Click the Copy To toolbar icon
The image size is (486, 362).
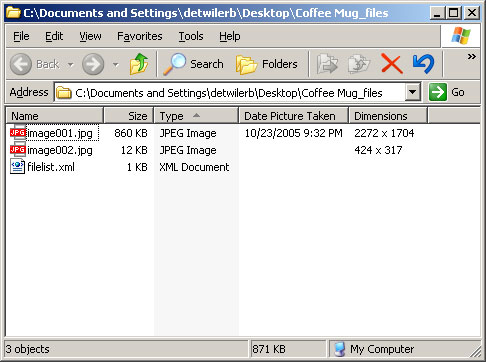click(x=359, y=64)
